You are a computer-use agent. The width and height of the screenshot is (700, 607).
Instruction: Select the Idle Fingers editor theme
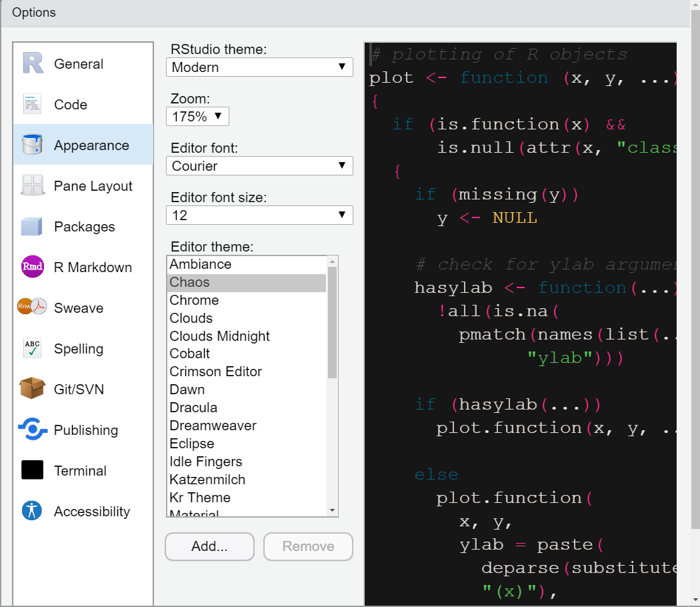(x=247, y=462)
